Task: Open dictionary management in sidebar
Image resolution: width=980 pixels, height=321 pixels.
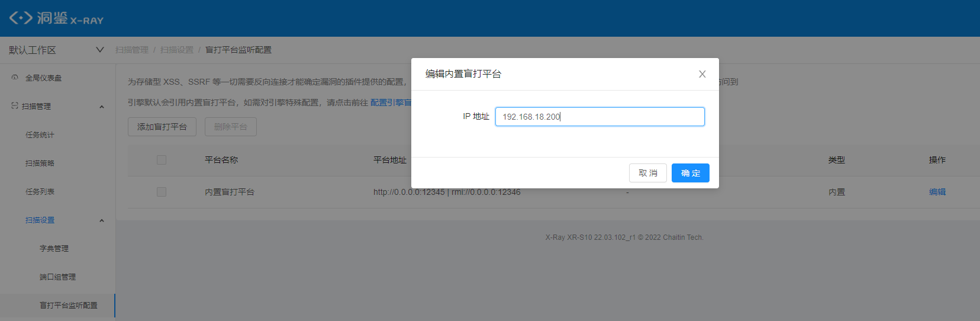Action: 54,249
